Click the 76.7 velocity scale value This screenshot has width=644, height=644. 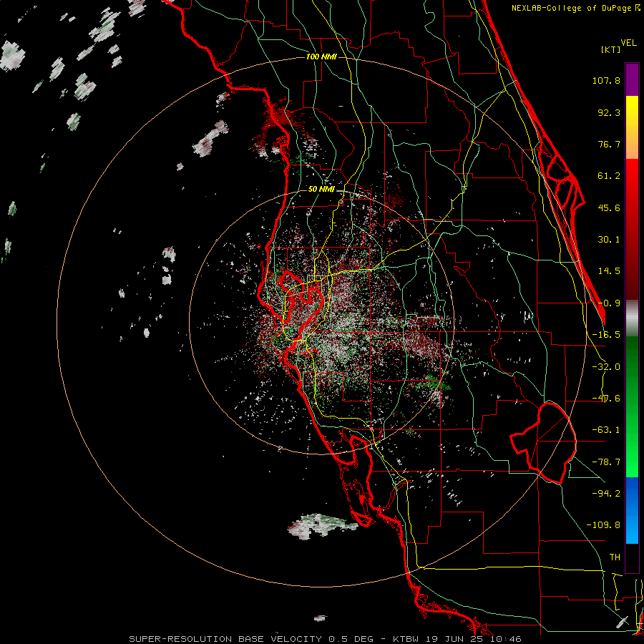coord(609,144)
